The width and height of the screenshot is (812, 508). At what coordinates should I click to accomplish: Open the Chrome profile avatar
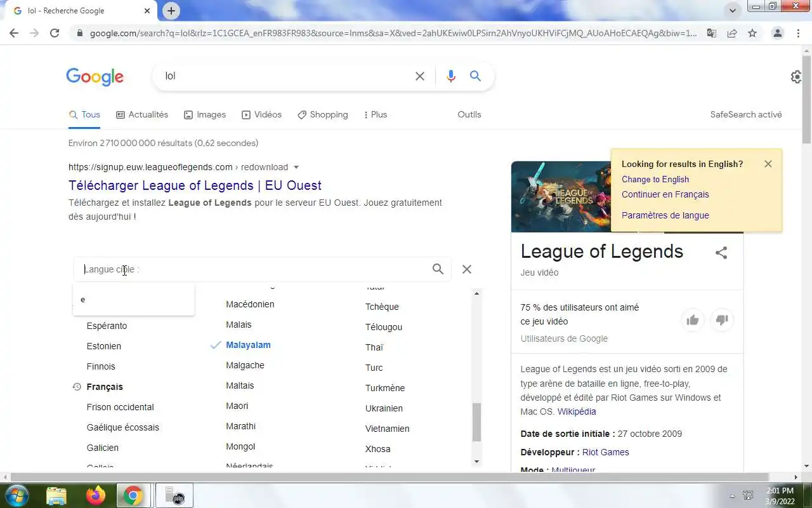tap(777, 33)
